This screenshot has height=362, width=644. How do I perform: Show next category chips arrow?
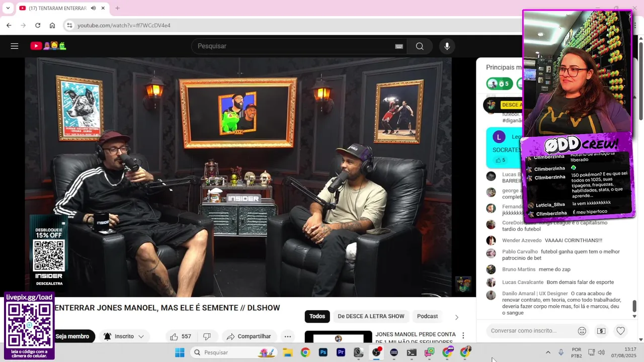457,317
